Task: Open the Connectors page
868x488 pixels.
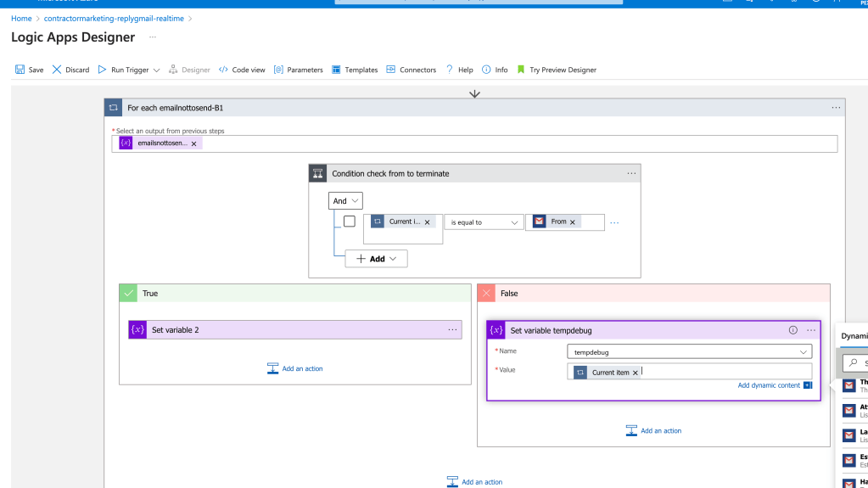Action: pyautogui.click(x=412, y=70)
